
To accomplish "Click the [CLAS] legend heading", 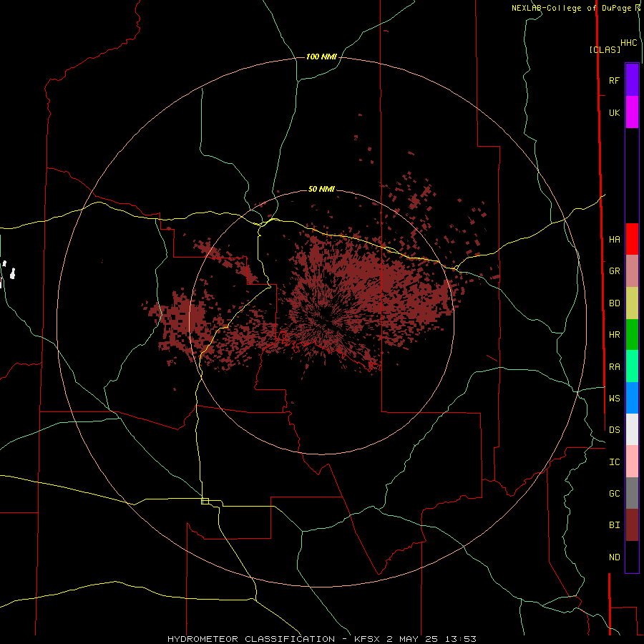I will 605,49.
